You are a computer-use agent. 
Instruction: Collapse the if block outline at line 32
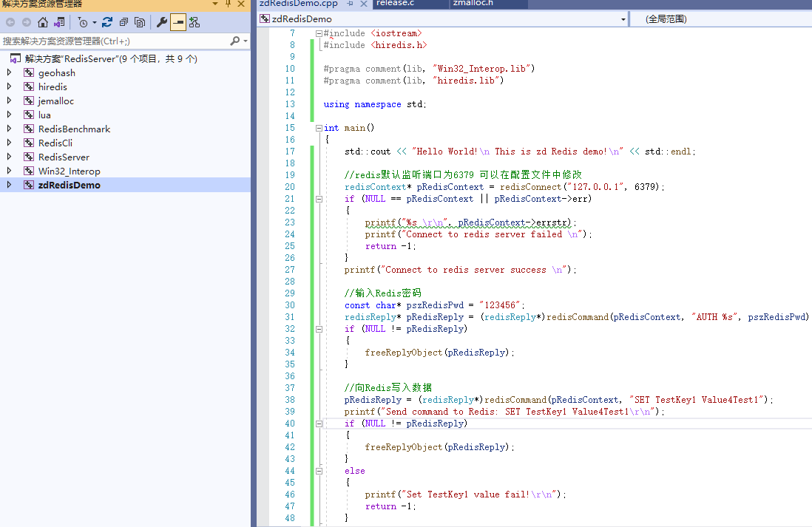pos(319,329)
